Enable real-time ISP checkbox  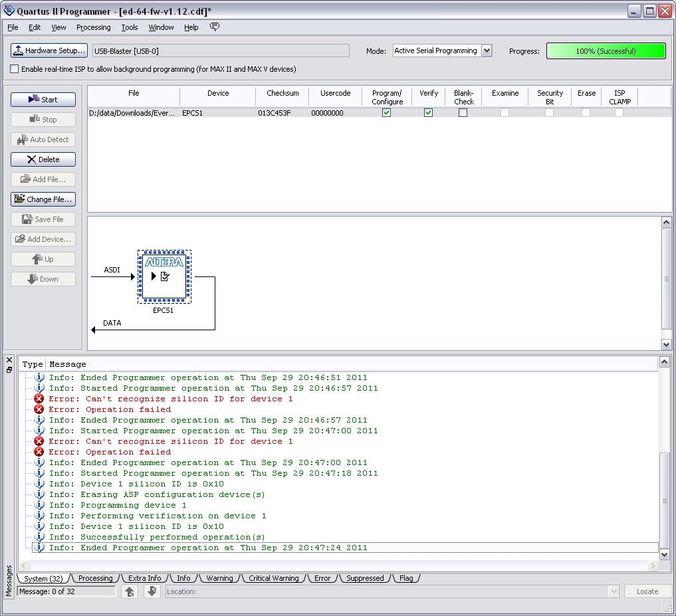(x=15, y=69)
